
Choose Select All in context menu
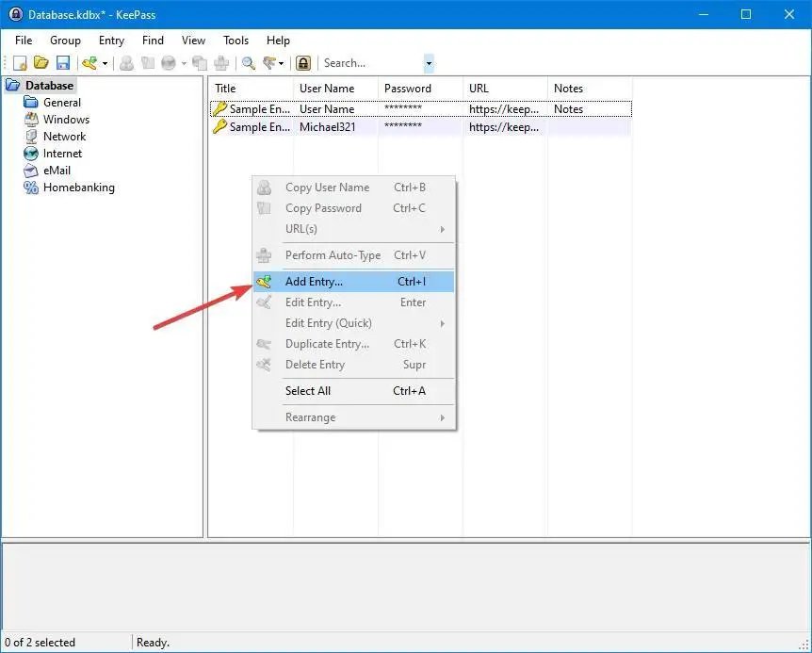tap(353, 391)
